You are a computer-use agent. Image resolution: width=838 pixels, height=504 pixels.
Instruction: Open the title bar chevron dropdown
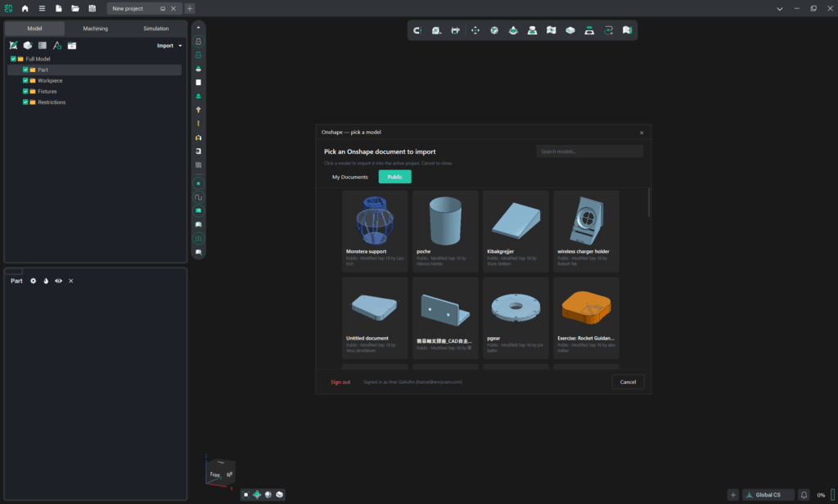(x=780, y=8)
